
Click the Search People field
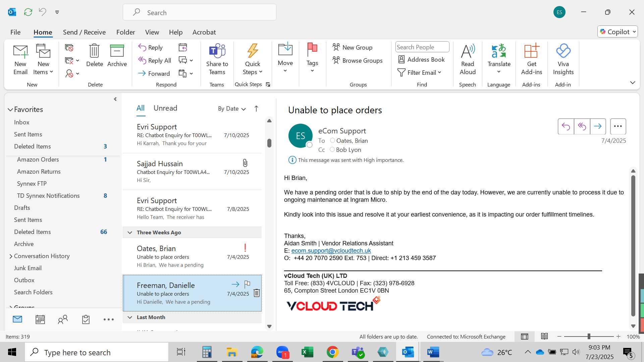[x=422, y=47]
